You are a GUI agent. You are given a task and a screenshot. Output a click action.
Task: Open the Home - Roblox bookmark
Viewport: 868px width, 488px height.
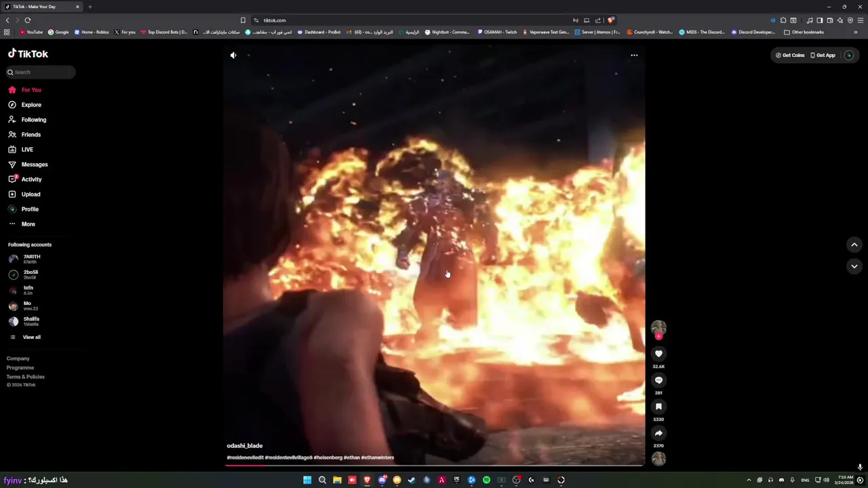point(92,32)
